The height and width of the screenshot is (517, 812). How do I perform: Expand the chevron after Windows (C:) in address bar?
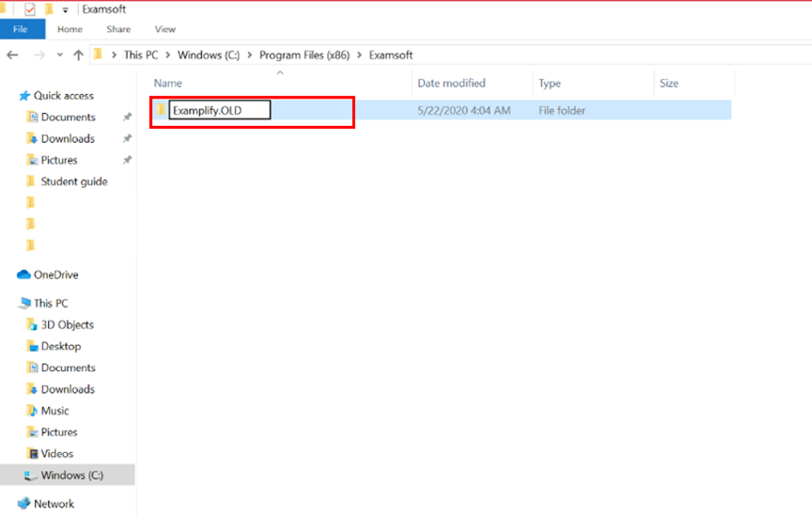pos(250,55)
